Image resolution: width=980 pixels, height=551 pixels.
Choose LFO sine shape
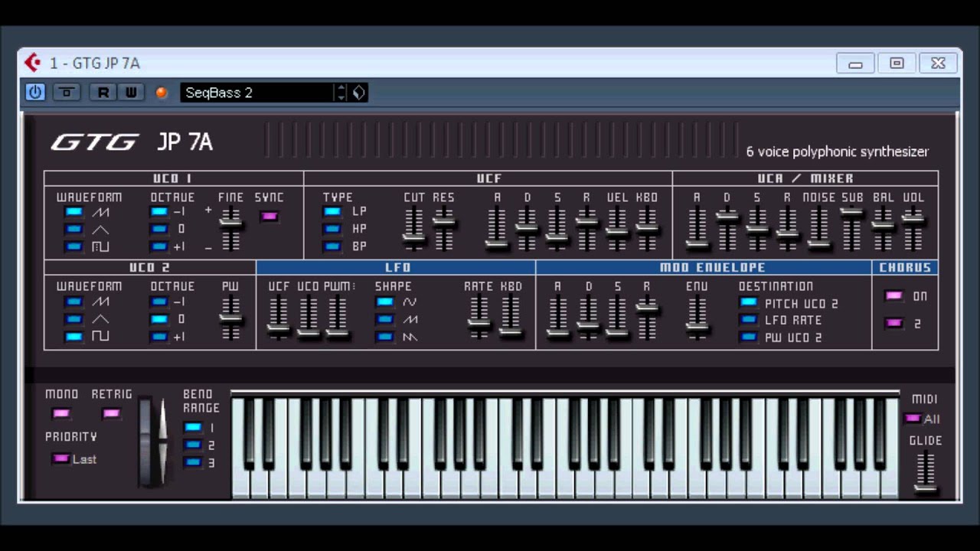384,302
